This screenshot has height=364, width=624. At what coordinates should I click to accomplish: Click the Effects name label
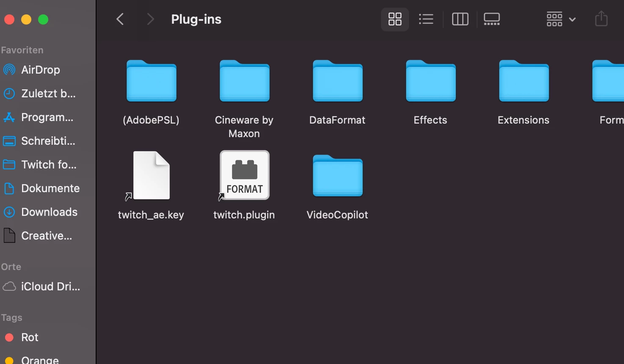click(431, 120)
